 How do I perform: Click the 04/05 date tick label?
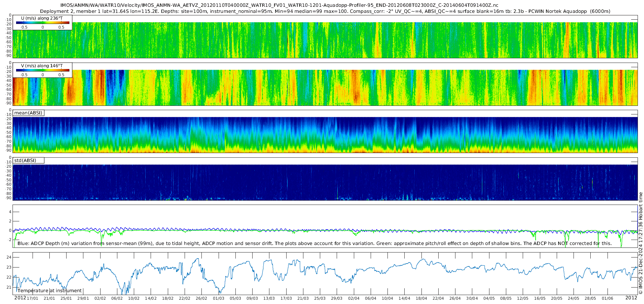pyautogui.click(x=489, y=298)
